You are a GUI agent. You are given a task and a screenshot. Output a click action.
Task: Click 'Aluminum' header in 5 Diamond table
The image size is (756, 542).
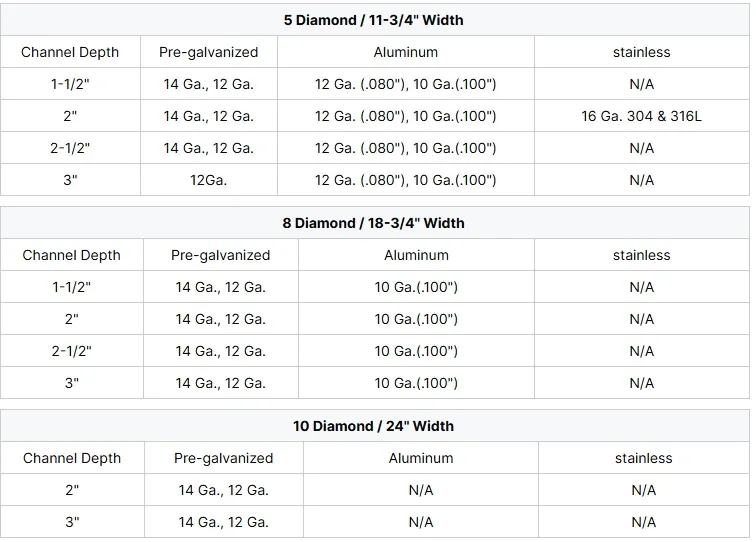coord(405,52)
